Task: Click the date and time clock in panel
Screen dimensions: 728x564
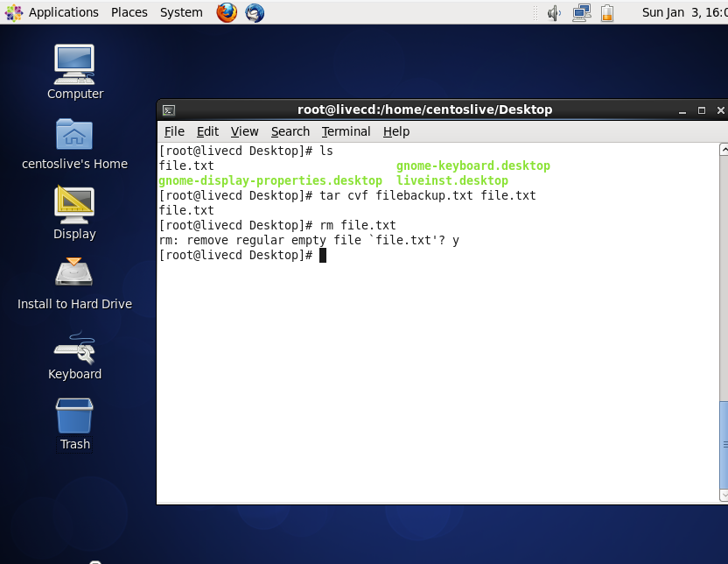Action: 685,12
